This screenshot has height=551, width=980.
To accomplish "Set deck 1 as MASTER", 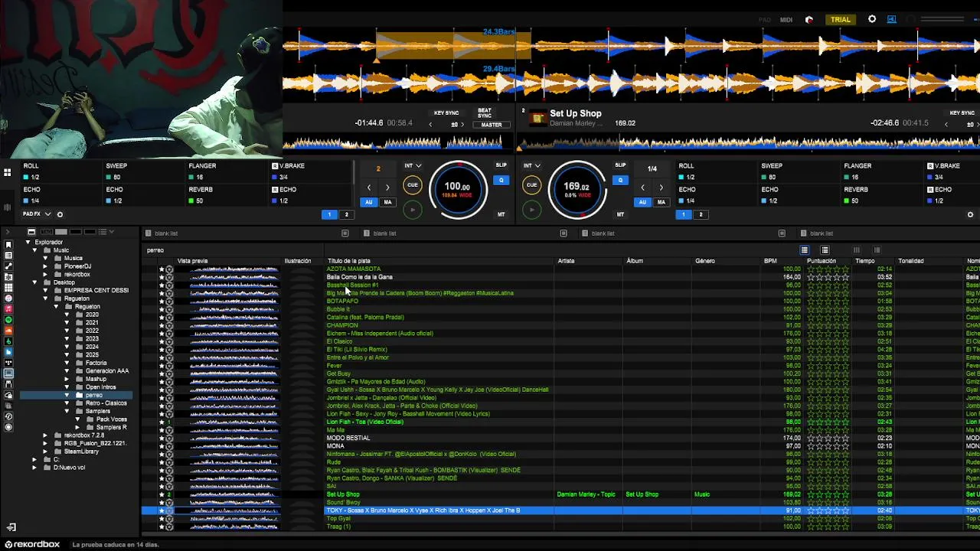I will (x=492, y=125).
